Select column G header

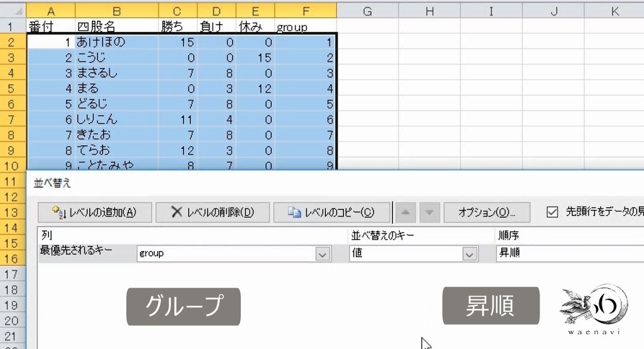(367, 11)
